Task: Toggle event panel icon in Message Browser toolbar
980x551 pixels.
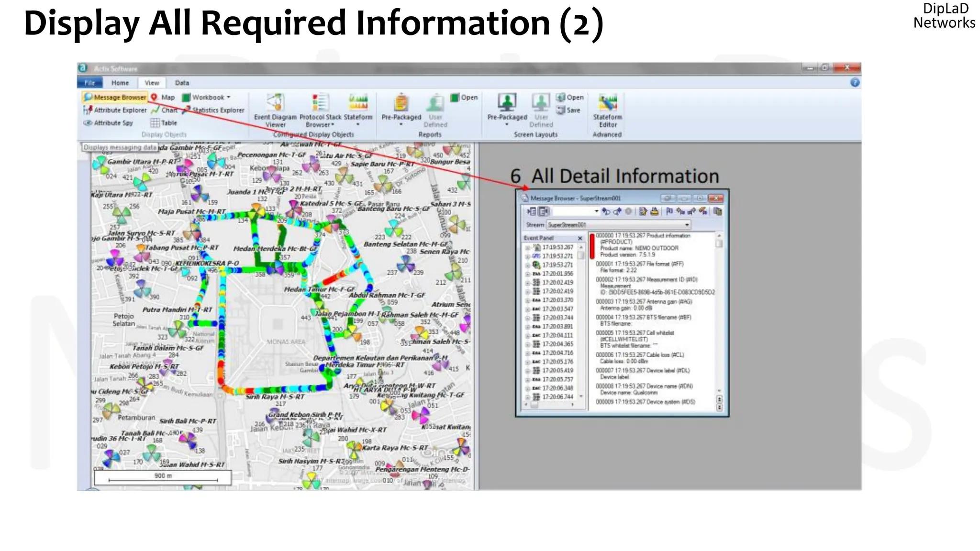Action: [x=531, y=211]
